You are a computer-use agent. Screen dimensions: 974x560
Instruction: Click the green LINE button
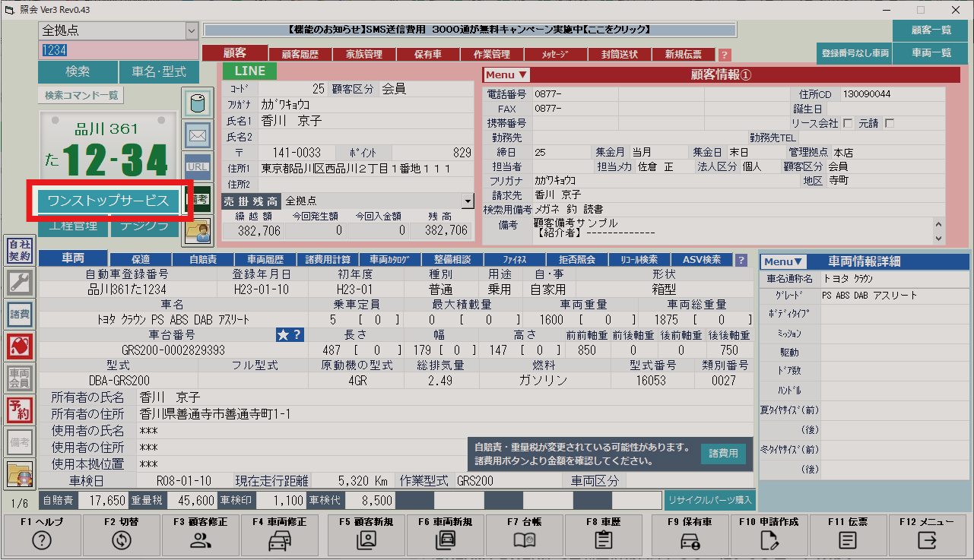[x=250, y=71]
